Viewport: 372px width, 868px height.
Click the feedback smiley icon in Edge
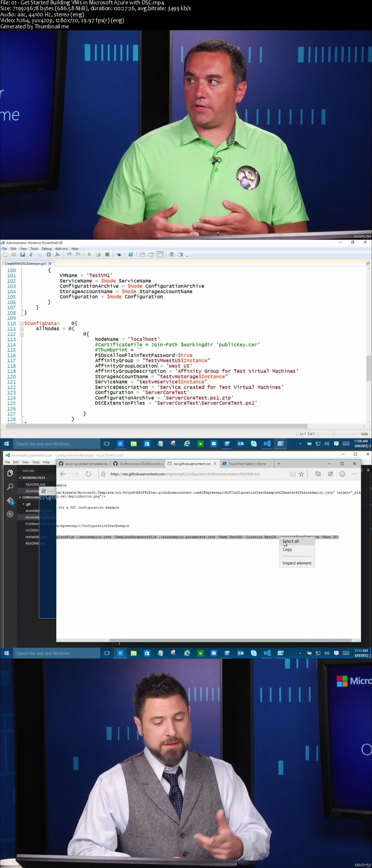pyautogui.click(x=342, y=474)
